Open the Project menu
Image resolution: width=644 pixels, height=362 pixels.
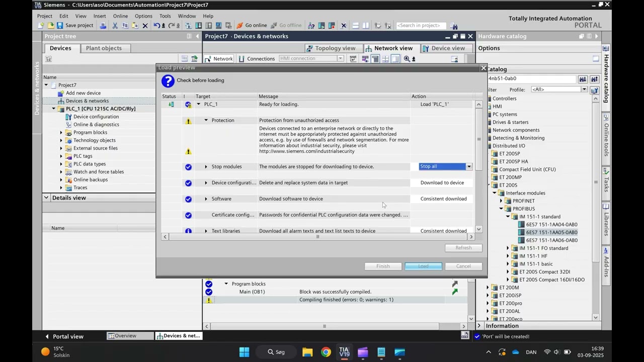(x=45, y=16)
